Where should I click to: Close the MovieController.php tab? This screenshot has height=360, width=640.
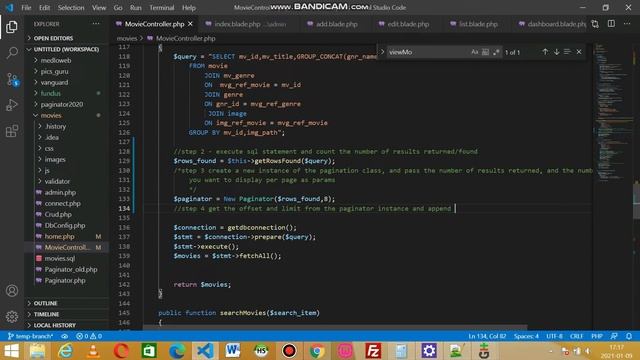point(190,24)
